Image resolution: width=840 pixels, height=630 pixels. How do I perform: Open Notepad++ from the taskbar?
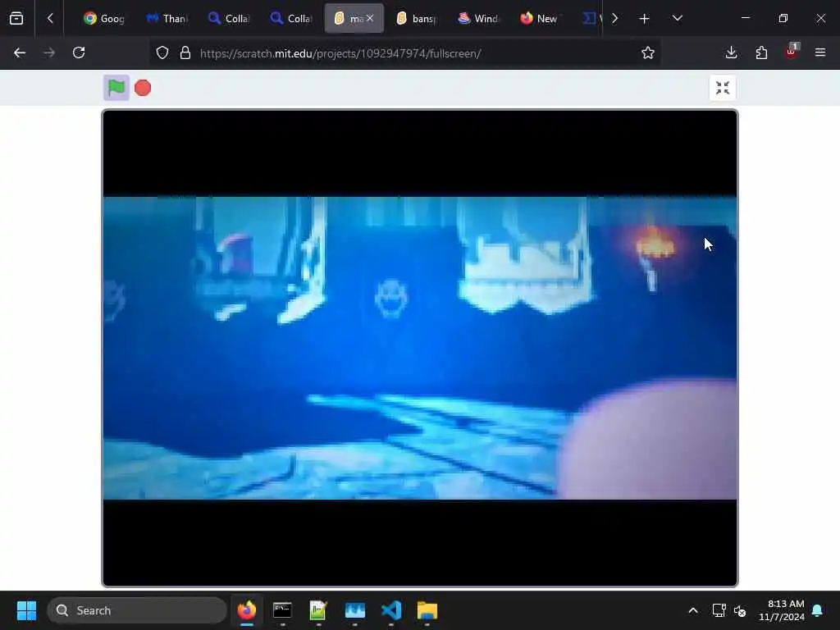(318, 610)
